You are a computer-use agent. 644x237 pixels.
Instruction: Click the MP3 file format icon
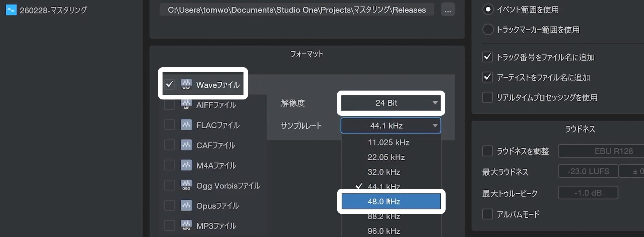186,226
